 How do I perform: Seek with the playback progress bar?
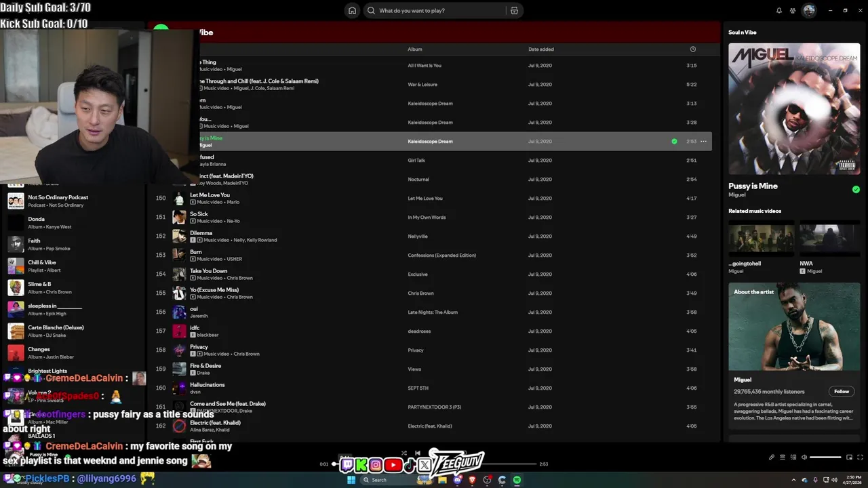(x=434, y=464)
